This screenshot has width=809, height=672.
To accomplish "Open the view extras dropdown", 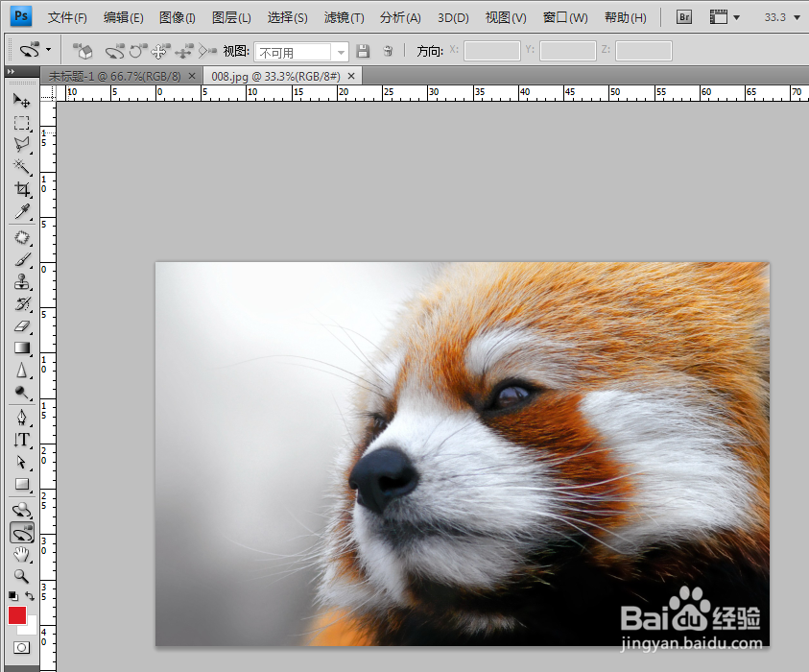I will pyautogui.click(x=725, y=17).
